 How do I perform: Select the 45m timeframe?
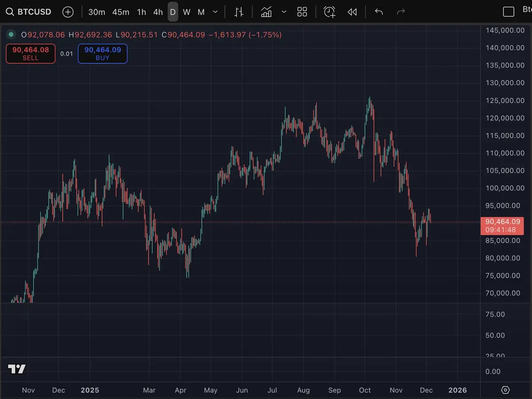tap(121, 12)
